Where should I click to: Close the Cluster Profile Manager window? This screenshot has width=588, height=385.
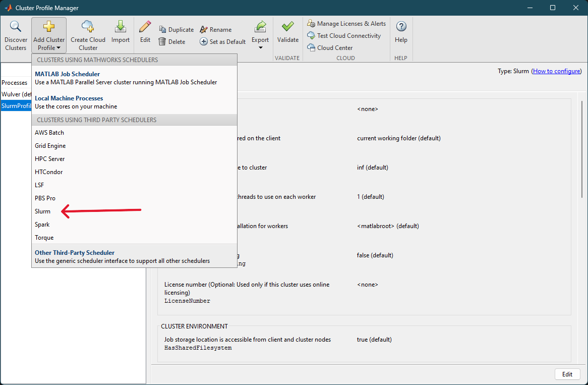575,8
